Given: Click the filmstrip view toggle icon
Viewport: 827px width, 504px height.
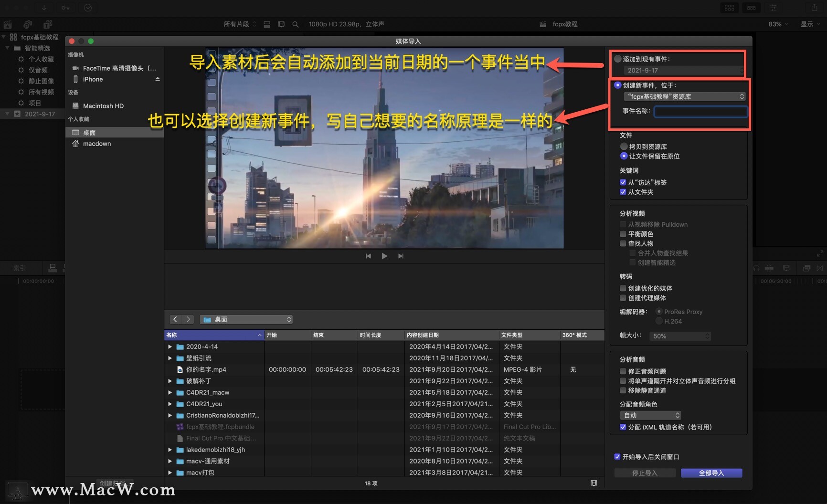Looking at the screenshot, I should coord(594,483).
